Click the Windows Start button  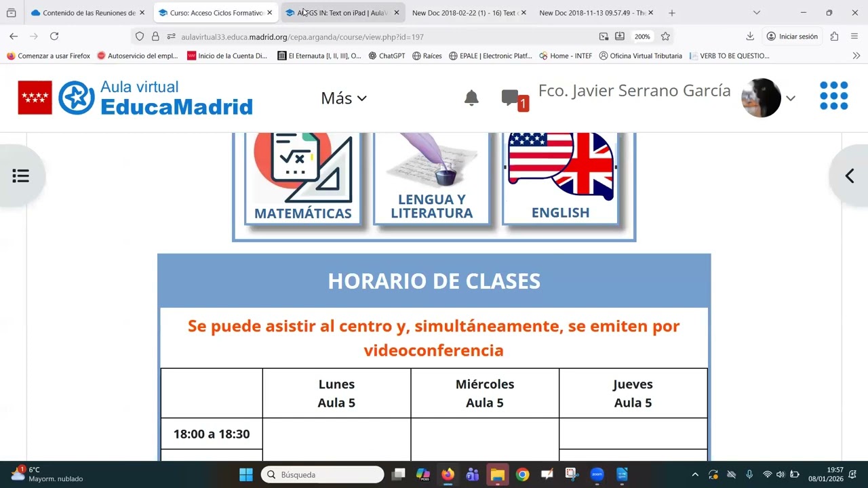pos(246,474)
